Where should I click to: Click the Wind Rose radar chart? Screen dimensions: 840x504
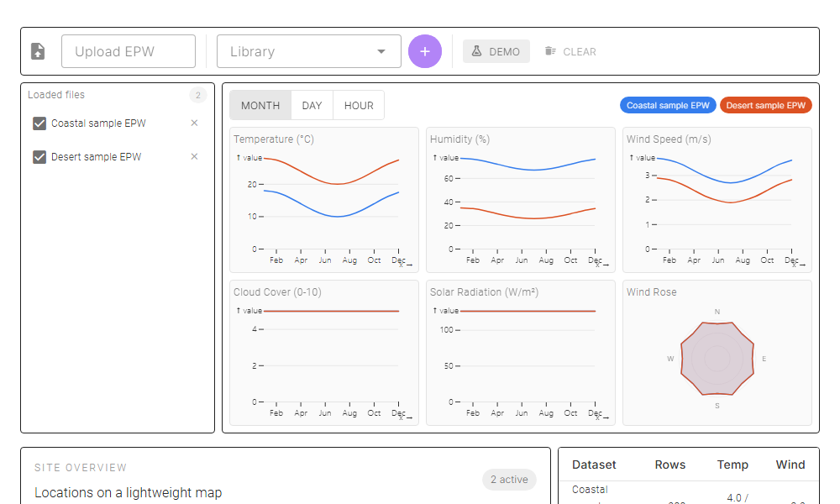coord(717,359)
